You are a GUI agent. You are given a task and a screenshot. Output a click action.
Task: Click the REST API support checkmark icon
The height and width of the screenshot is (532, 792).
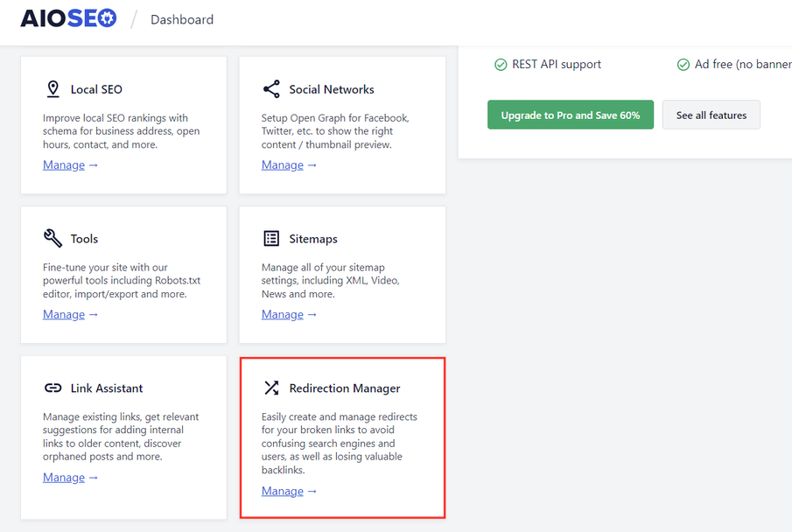tap(501, 65)
